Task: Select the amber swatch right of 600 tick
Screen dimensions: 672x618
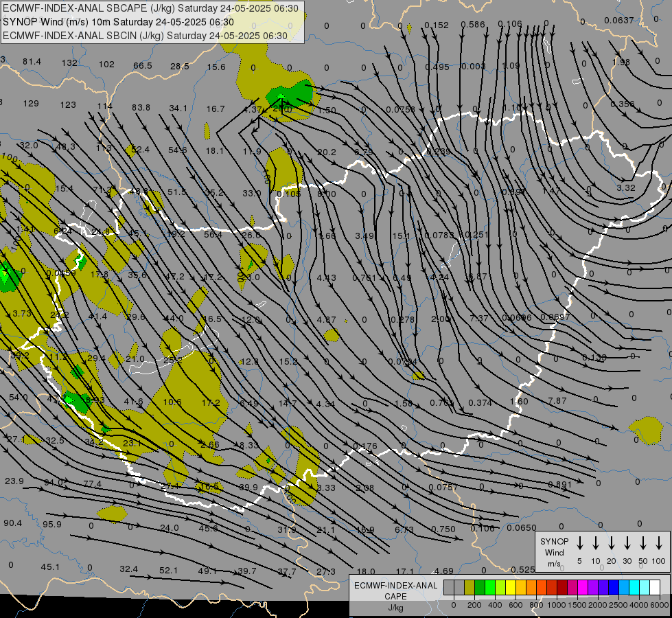Action: click(x=521, y=587)
